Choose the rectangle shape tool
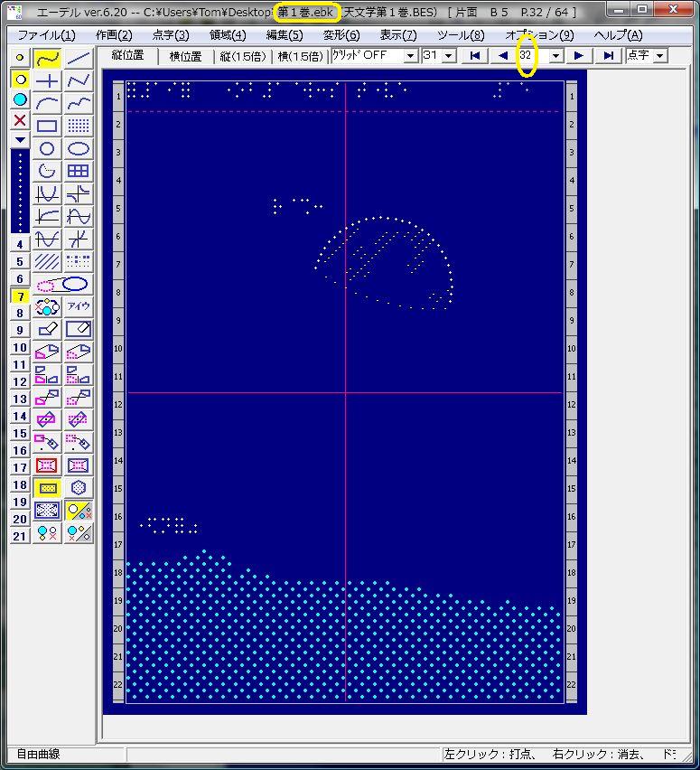Screen dimensions: 700x770 [x=47, y=127]
